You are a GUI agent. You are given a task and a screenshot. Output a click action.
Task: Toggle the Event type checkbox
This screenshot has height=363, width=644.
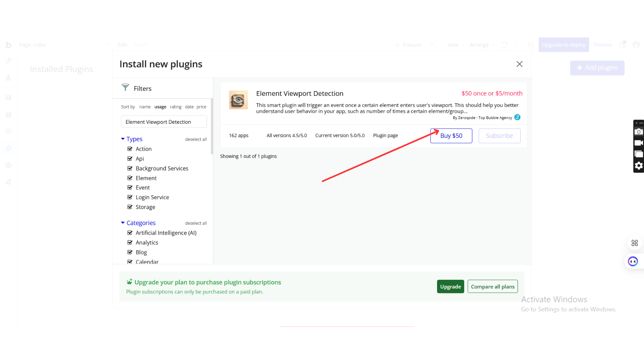(130, 187)
